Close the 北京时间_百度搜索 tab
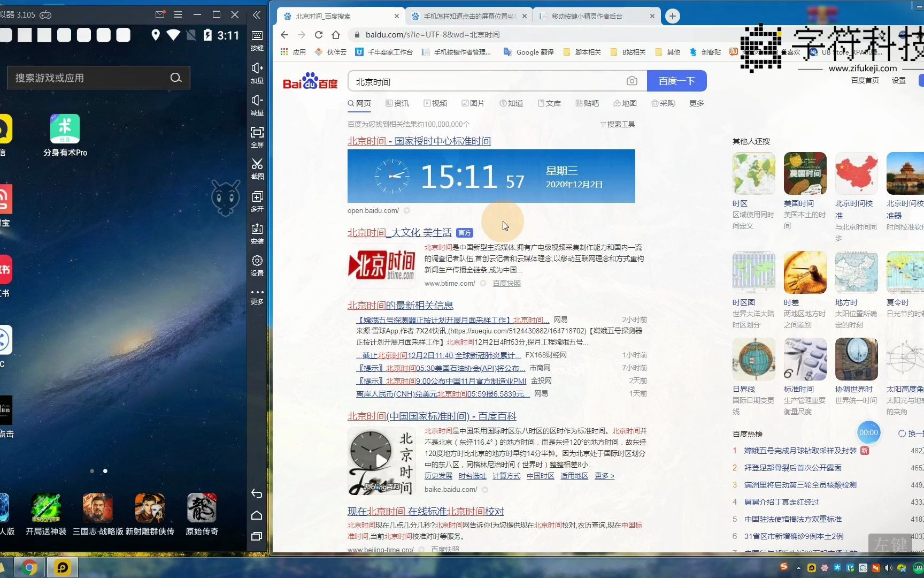924x578 pixels. [396, 16]
